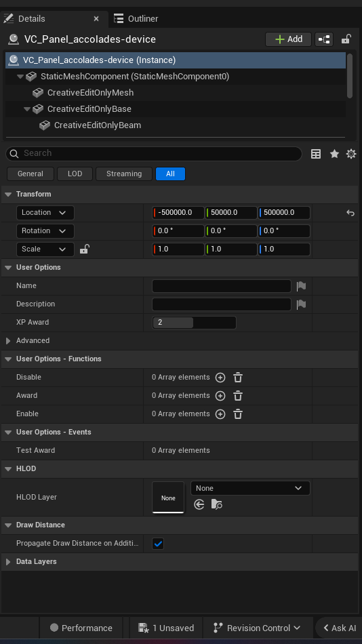Reset Location to default arrow
The width and height of the screenshot is (362, 644).
click(x=350, y=213)
